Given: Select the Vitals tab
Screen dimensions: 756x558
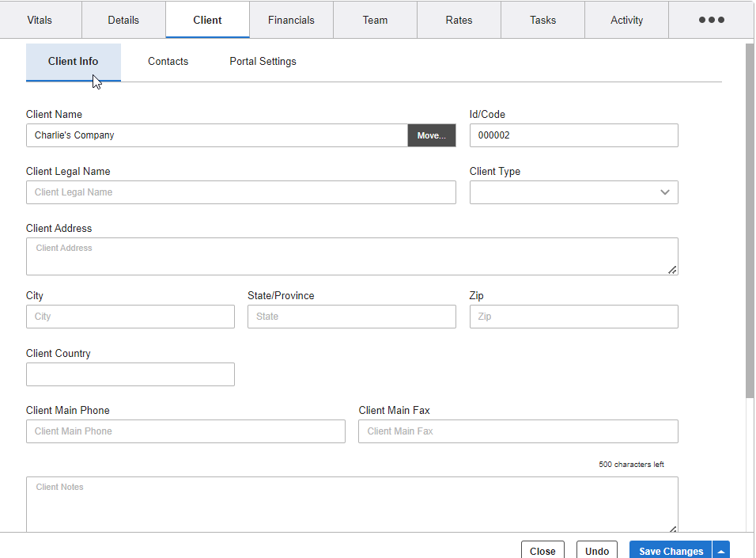Looking at the screenshot, I should click(40, 20).
